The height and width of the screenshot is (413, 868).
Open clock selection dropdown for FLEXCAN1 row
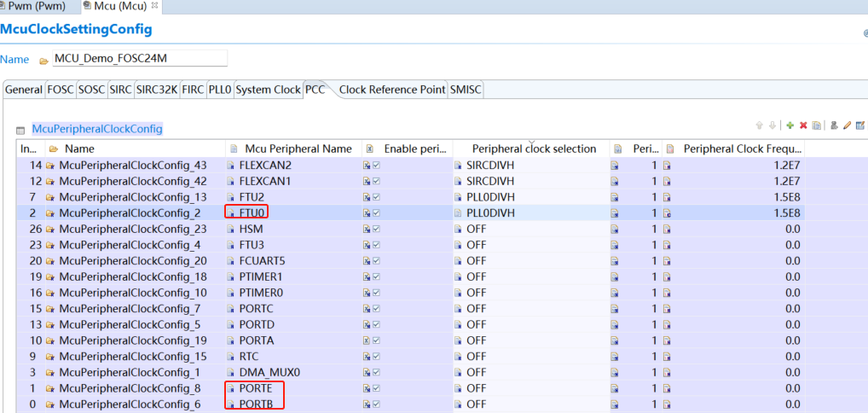tap(529, 181)
